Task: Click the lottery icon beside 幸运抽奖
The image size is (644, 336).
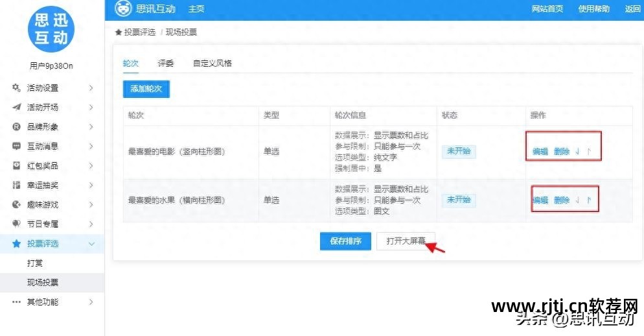Action: pyautogui.click(x=16, y=185)
